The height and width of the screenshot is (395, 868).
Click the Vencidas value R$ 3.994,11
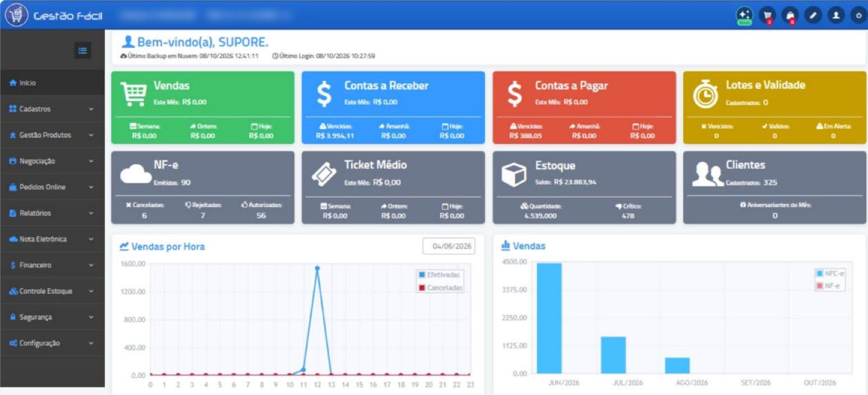pyautogui.click(x=335, y=136)
